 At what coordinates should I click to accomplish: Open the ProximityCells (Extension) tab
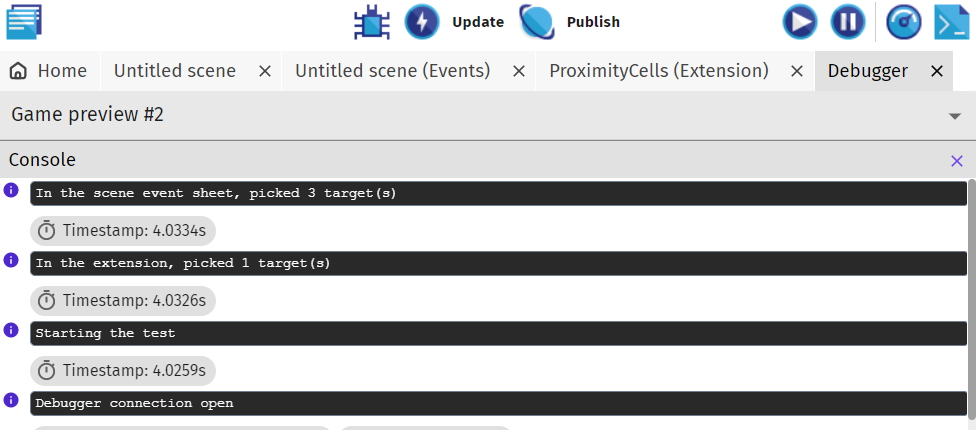pyautogui.click(x=659, y=71)
